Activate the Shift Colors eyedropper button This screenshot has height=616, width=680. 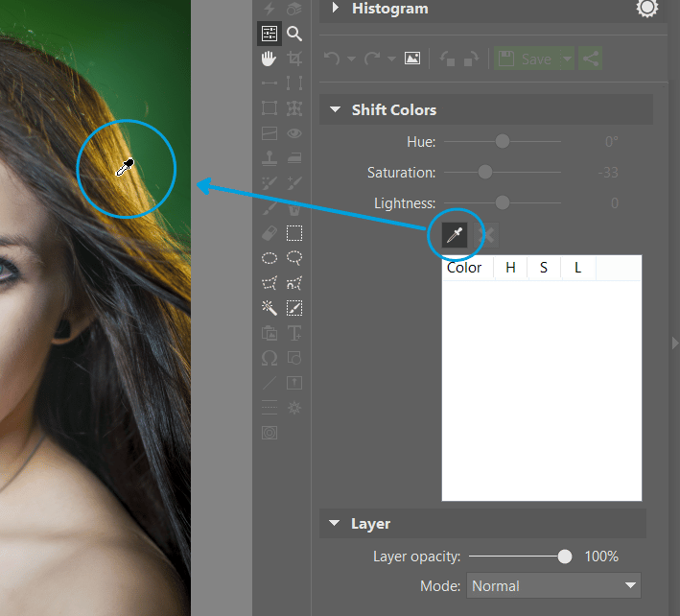[x=455, y=235]
